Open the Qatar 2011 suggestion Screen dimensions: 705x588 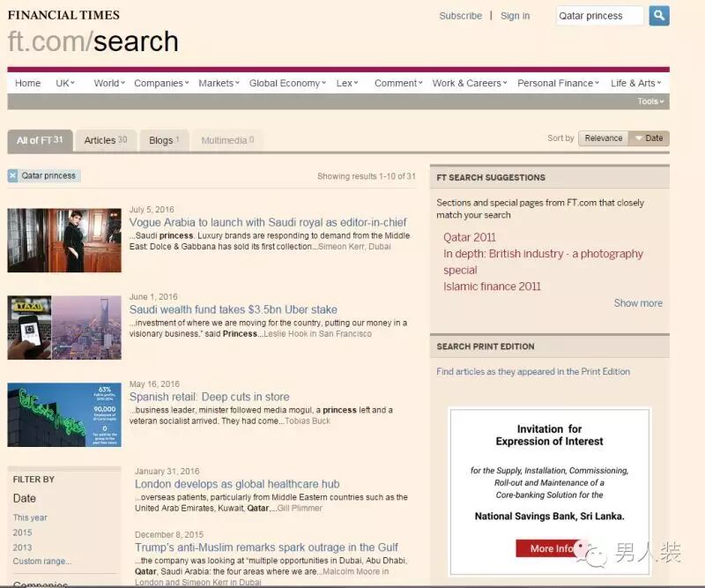(470, 237)
